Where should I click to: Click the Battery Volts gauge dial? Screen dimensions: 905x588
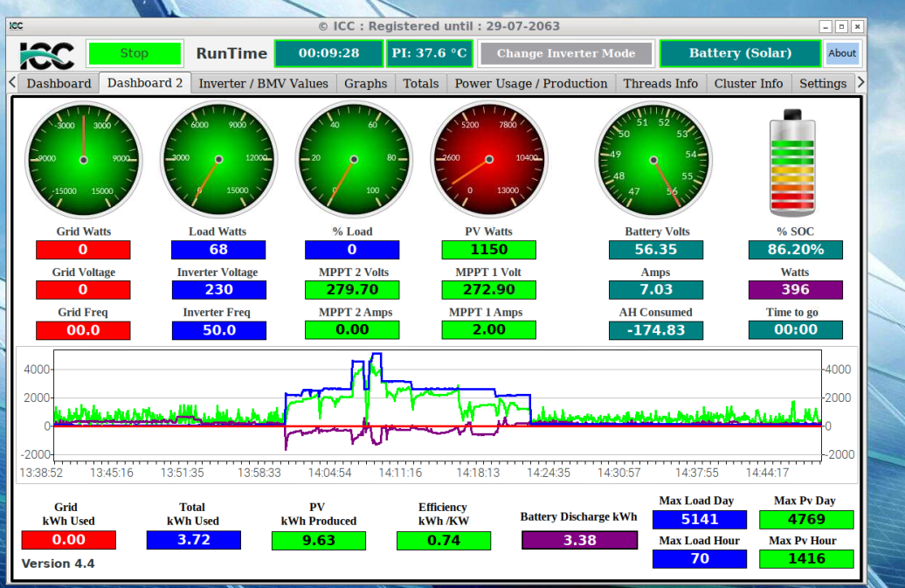pyautogui.click(x=653, y=159)
